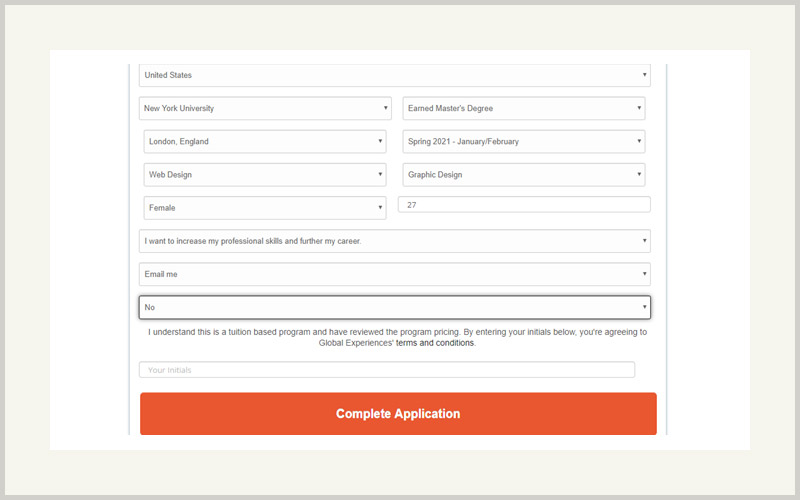
Task: Click the arrow on Email me dropdown
Action: (x=644, y=274)
